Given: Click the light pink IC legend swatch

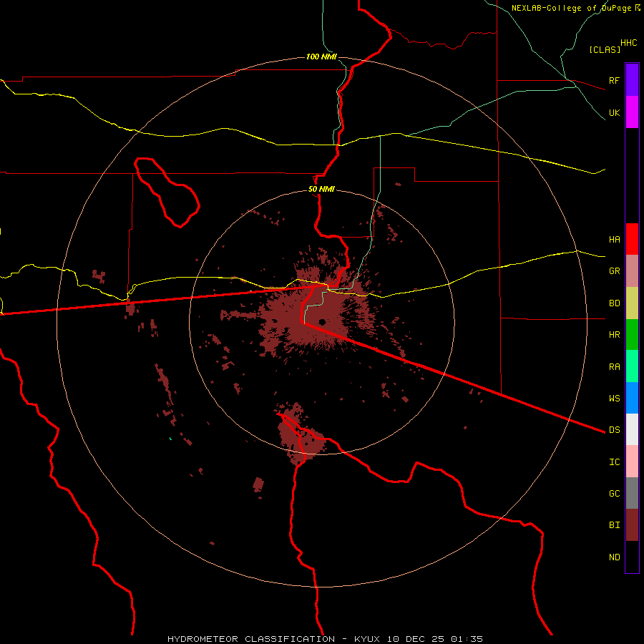Looking at the screenshot, I should coord(632,462).
